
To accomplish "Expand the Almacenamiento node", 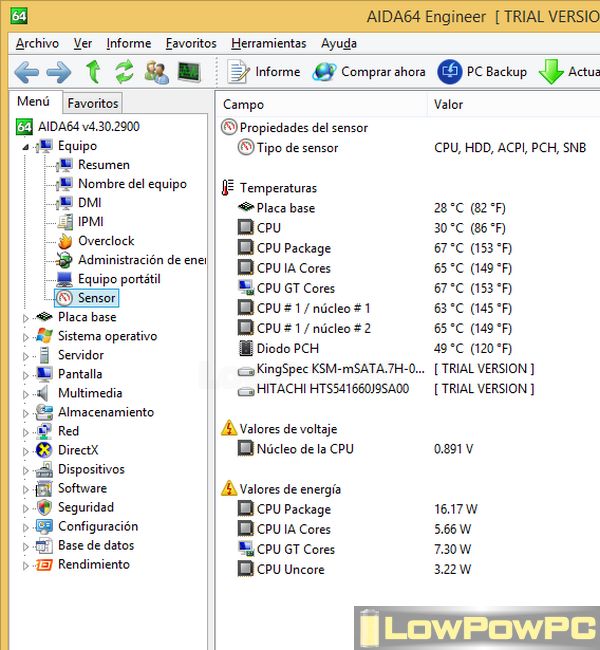I will 26,413.
